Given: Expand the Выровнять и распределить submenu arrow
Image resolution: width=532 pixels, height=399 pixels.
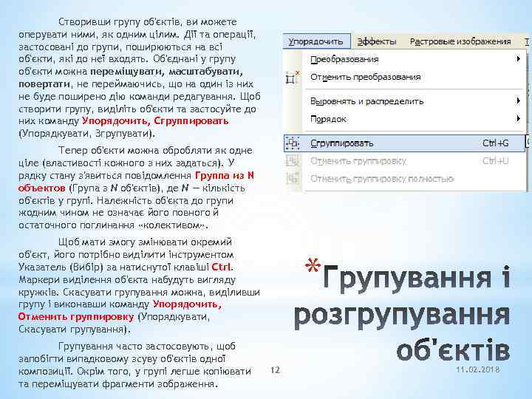Looking at the screenshot, I should click(x=518, y=100).
